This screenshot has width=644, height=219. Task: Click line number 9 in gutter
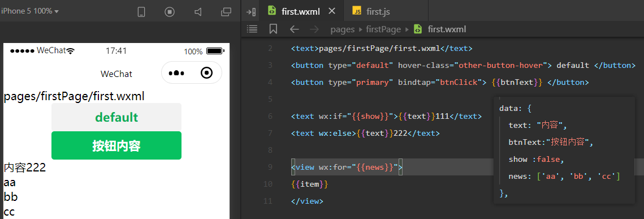click(270, 167)
